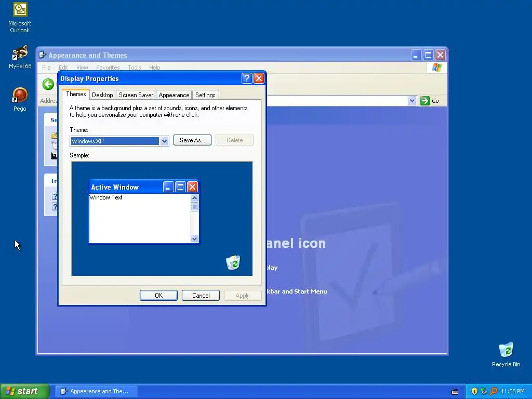Click the green Back arrow in Appearance and Themes
The height and width of the screenshot is (399, 532).
48,84
